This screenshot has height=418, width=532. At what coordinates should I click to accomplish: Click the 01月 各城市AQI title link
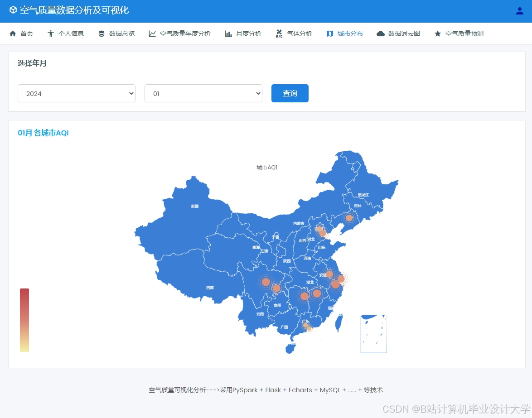[43, 133]
